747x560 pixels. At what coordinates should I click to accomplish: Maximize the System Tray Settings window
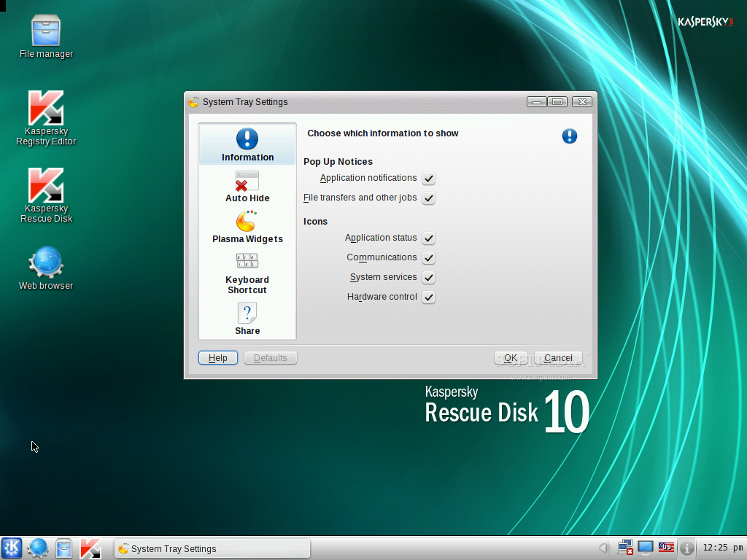pos(557,102)
